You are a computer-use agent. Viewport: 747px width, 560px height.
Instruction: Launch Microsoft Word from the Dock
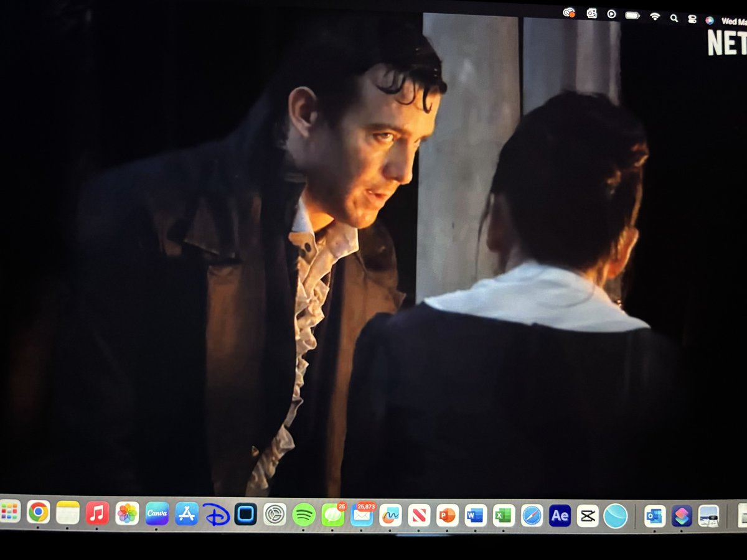[476, 515]
